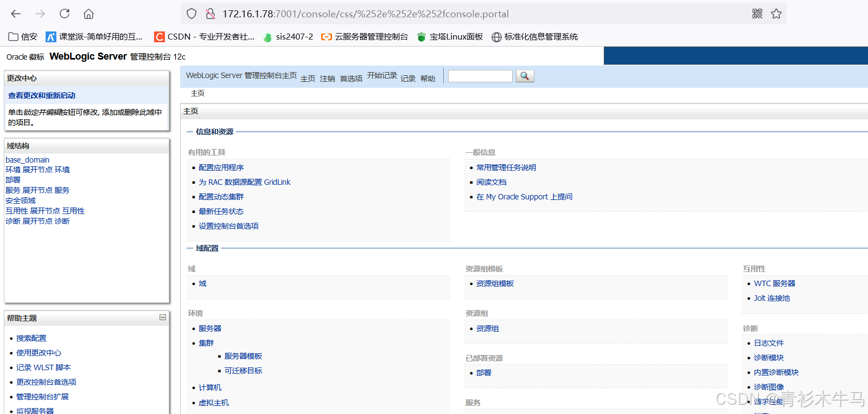Open 阅读文档 link

coord(492,182)
